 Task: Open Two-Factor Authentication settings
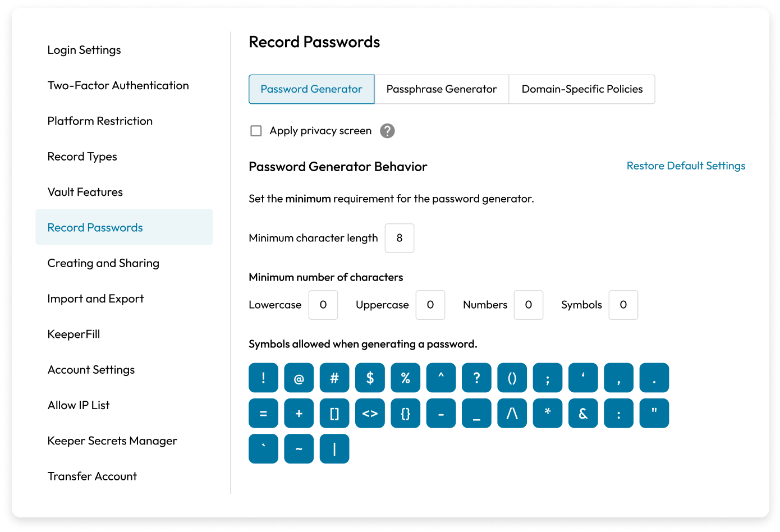tap(118, 85)
